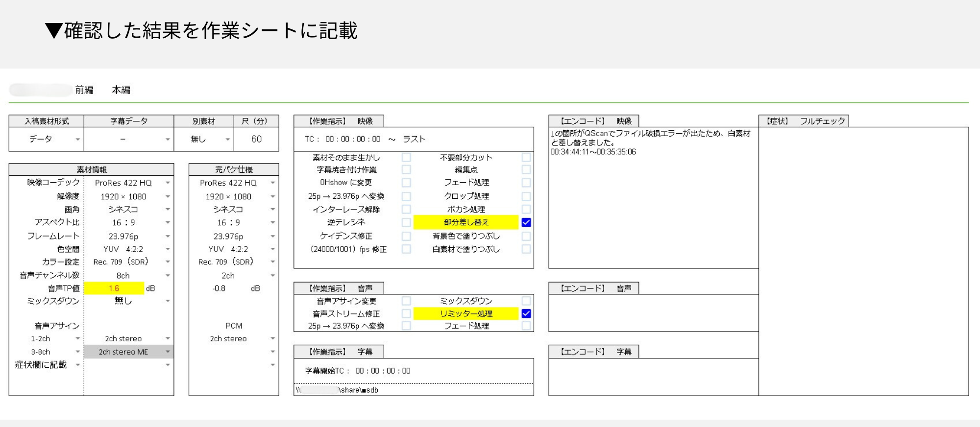
Task: Open the 完パケ仕様 カラー設定 Rec. 709 dropdown
Action: point(272,262)
